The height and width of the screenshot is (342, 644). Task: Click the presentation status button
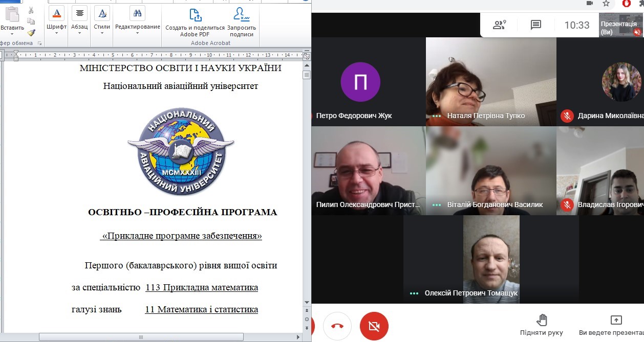pyautogui.click(x=621, y=25)
